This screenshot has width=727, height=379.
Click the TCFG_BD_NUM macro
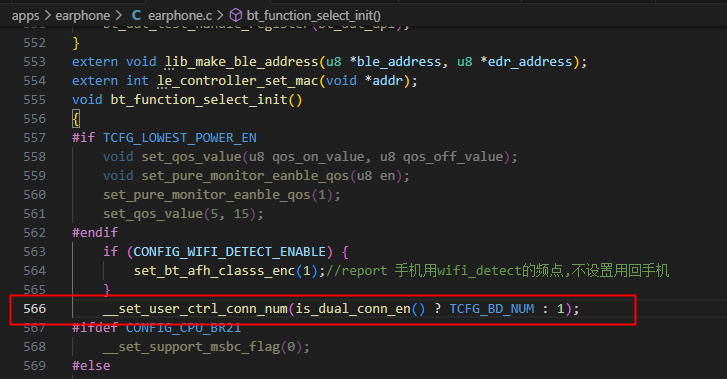click(x=492, y=309)
